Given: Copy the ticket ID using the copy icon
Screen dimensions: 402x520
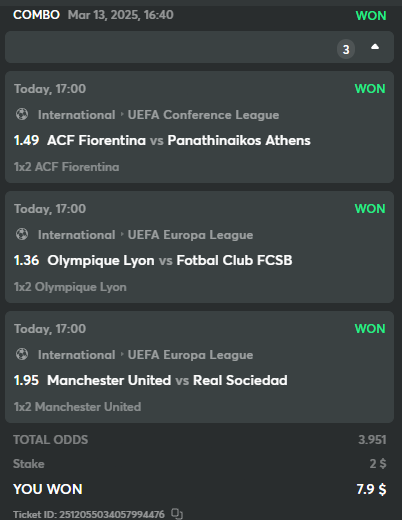Looking at the screenshot, I should [x=177, y=514].
